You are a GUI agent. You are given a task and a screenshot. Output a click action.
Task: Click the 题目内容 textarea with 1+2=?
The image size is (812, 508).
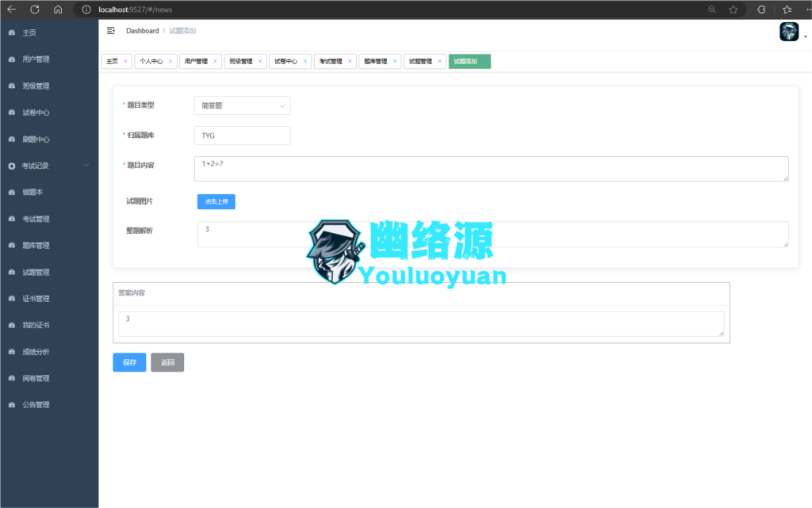[492, 169]
